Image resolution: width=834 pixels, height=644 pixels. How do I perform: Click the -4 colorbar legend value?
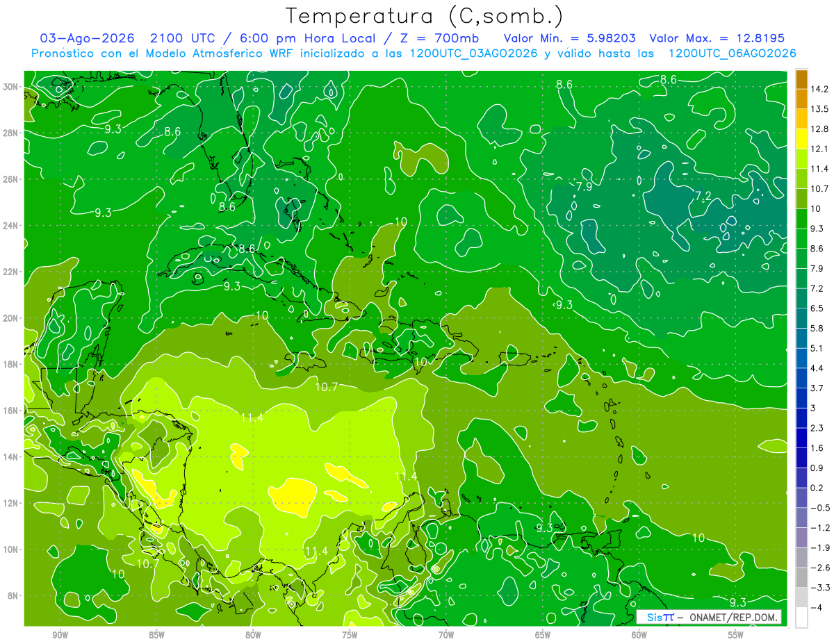pos(817,607)
